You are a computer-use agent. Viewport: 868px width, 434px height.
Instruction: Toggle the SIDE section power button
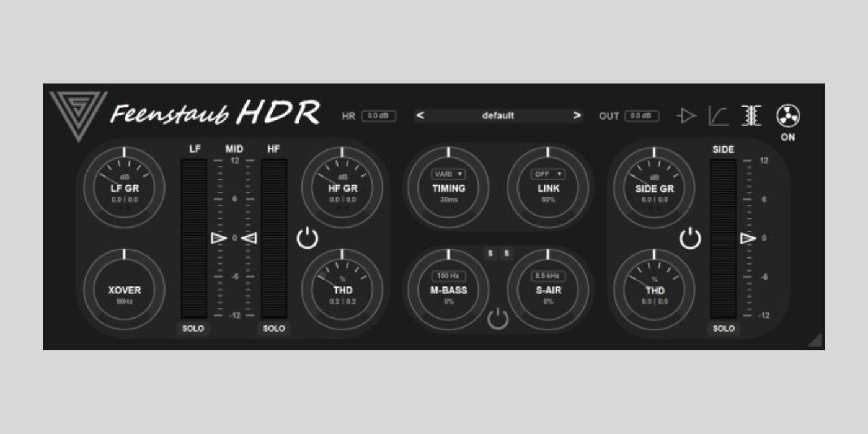pos(690,238)
